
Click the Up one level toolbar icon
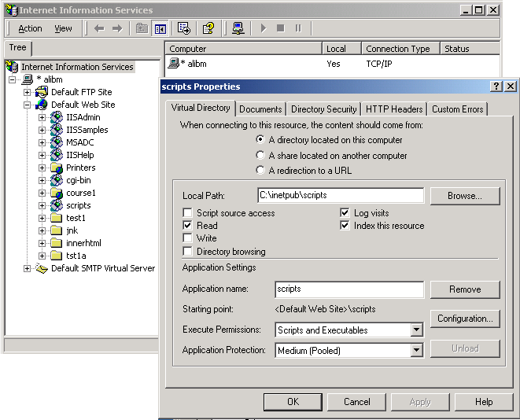[142, 28]
